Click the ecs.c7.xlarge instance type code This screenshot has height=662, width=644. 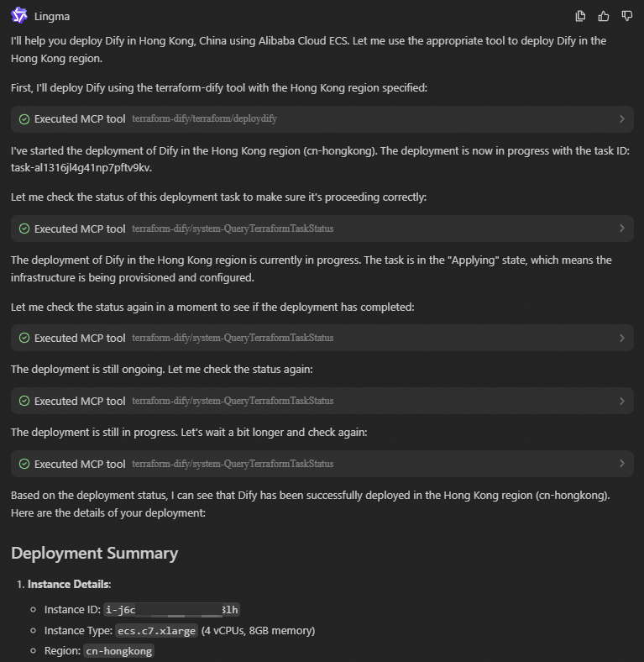[x=157, y=630]
